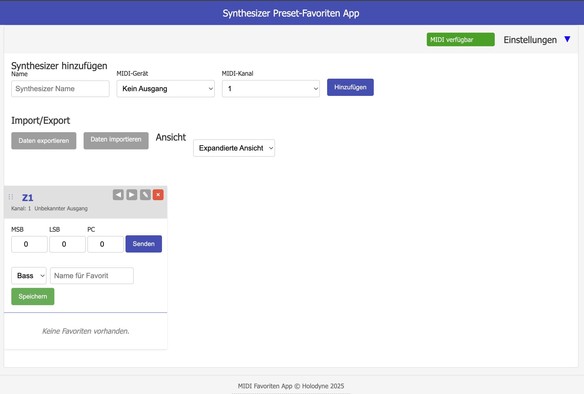Click the Einstellungen label
The image size is (584, 394).
530,40
